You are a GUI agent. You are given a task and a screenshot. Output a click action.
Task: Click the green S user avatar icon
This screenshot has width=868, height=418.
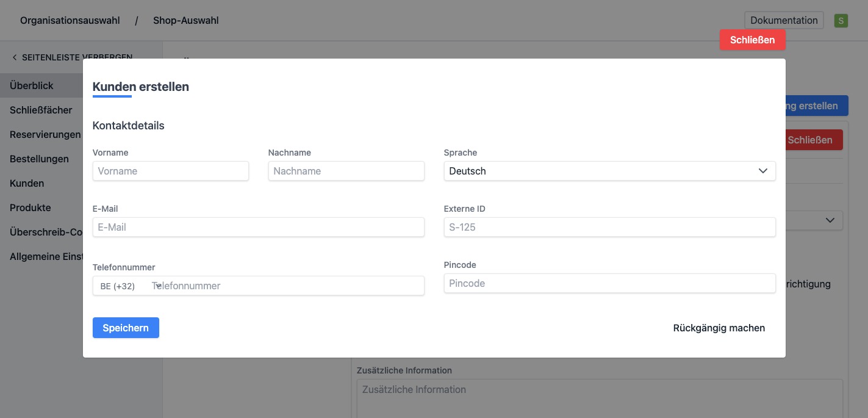tap(841, 21)
